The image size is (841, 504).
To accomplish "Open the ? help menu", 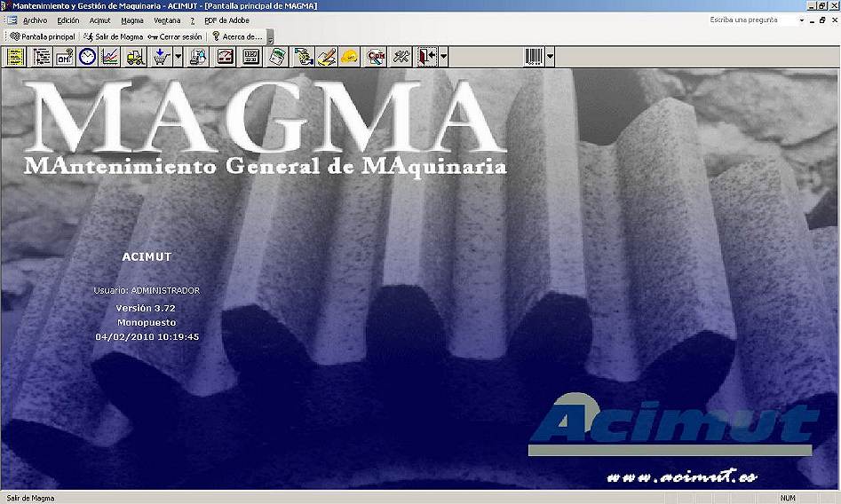I will coord(192,20).
